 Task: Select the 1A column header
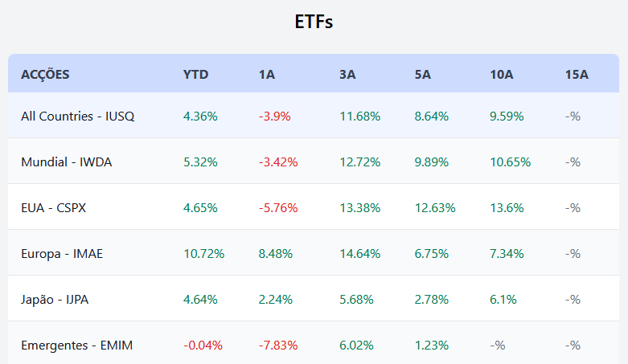pos(267,75)
